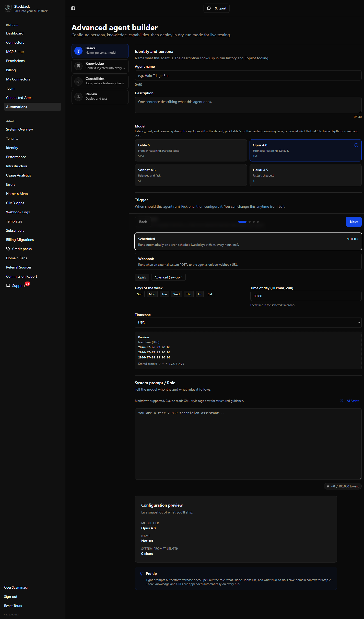Click the Ceej Scaminaci user name
This screenshot has width=364, height=619.
pyautogui.click(x=16, y=587)
